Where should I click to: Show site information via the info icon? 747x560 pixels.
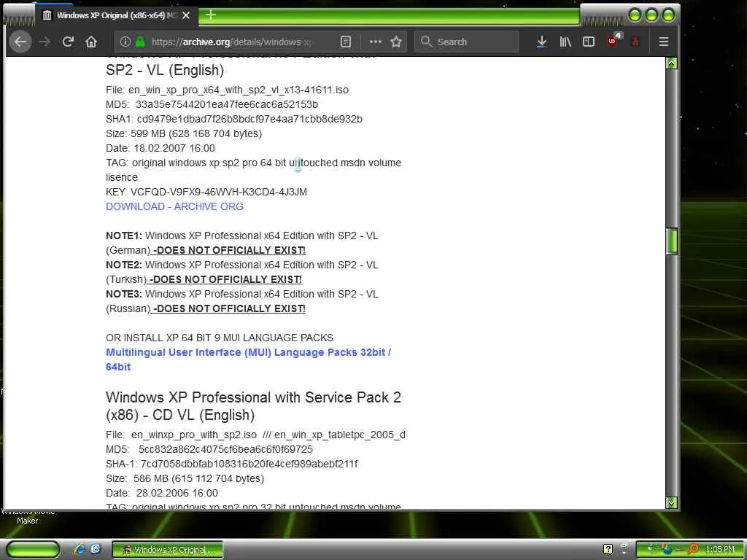[125, 42]
